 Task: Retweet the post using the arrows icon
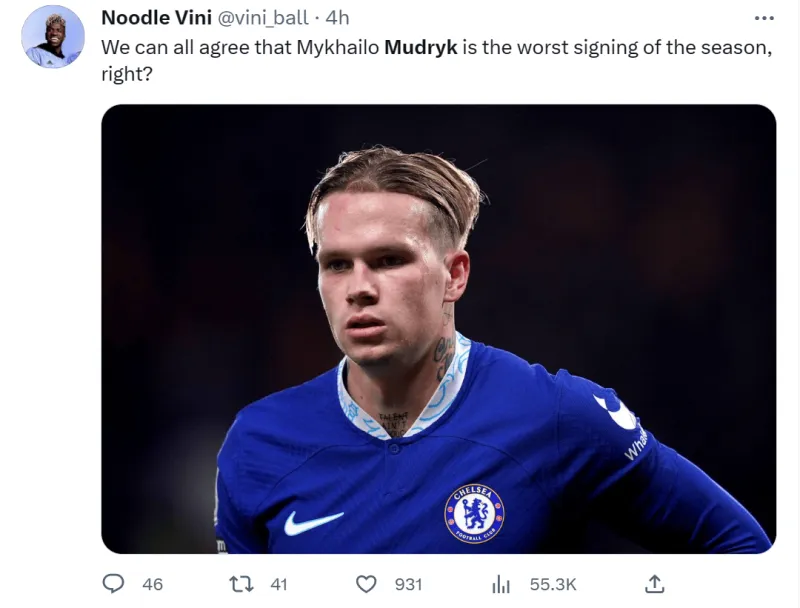[x=241, y=584]
